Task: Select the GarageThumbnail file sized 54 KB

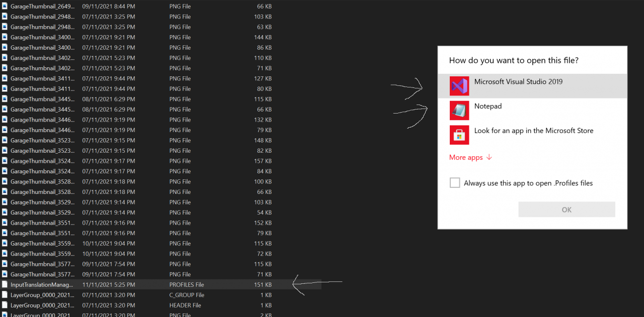Action: pos(42,213)
